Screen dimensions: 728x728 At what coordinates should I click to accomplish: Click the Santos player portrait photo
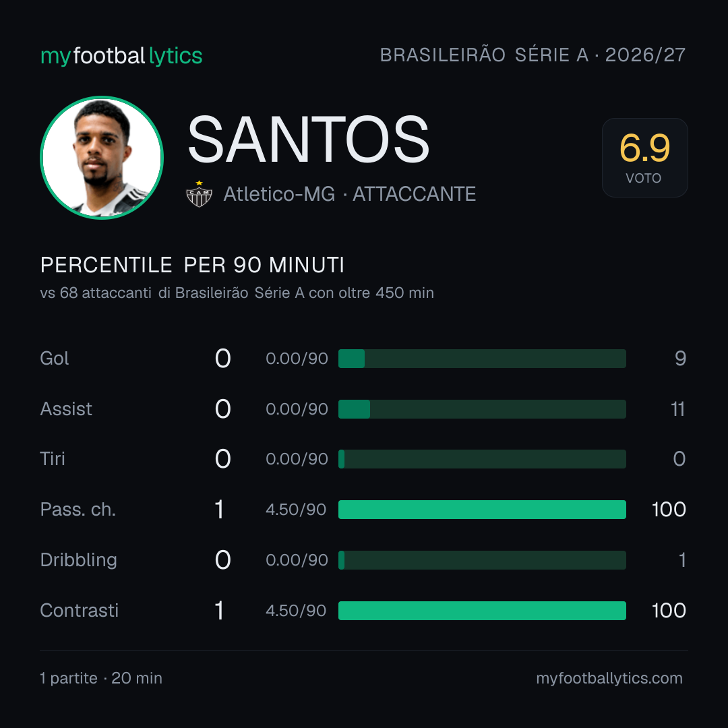102,157
